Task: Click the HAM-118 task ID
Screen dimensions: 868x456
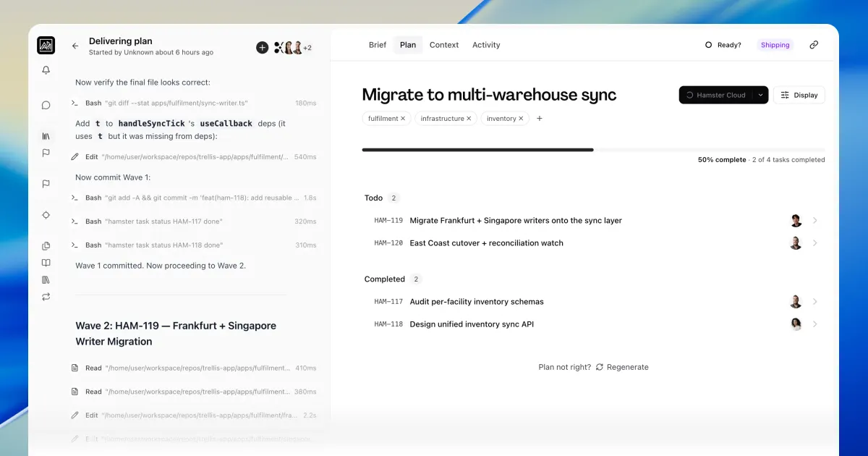Action: click(388, 324)
